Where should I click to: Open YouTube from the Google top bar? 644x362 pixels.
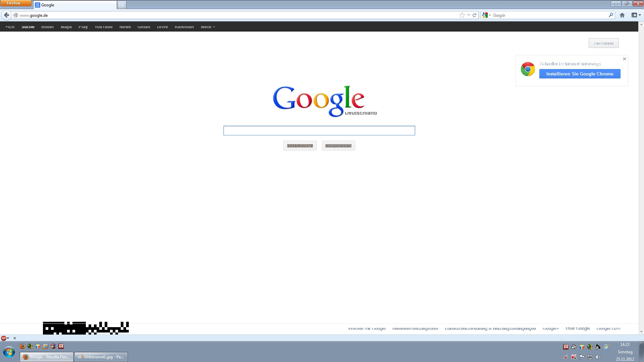coord(103,27)
